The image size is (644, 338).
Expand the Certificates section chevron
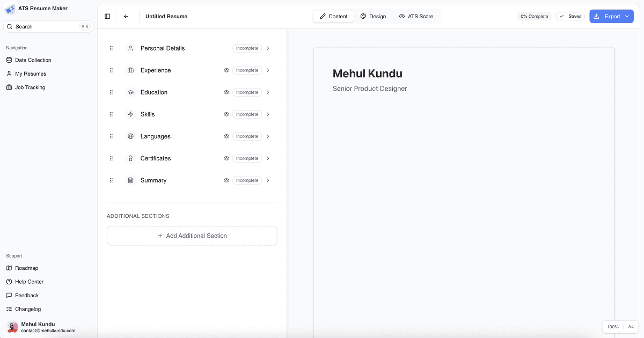(268, 158)
